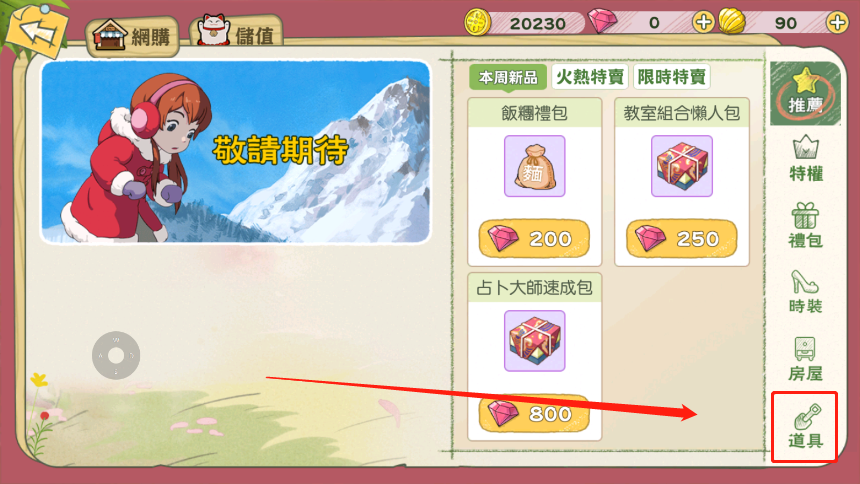Image resolution: width=860 pixels, height=484 pixels.
Task: Add more shells with plus icon
Action: coord(837,22)
